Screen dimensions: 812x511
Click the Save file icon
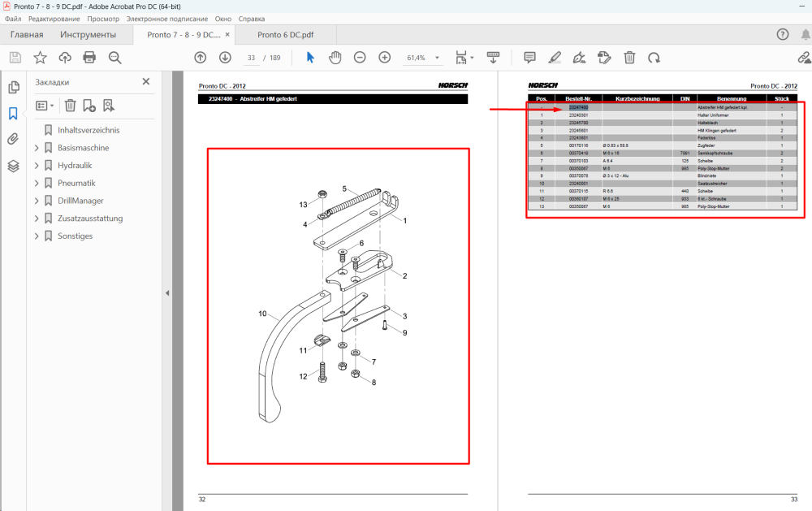[15, 58]
